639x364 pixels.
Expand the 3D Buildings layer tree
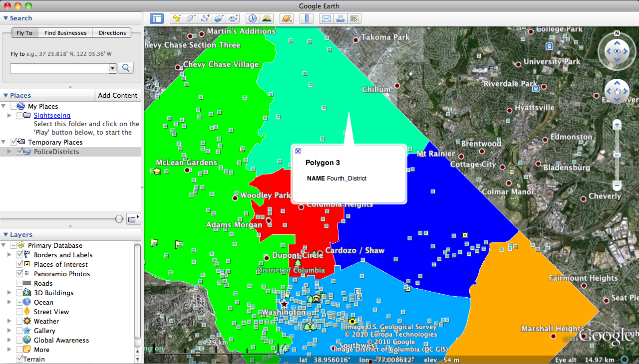pyautogui.click(x=9, y=293)
